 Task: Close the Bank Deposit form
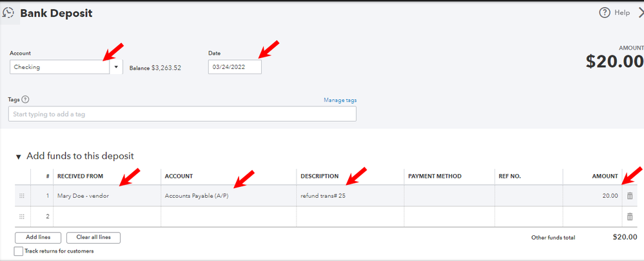(x=641, y=13)
